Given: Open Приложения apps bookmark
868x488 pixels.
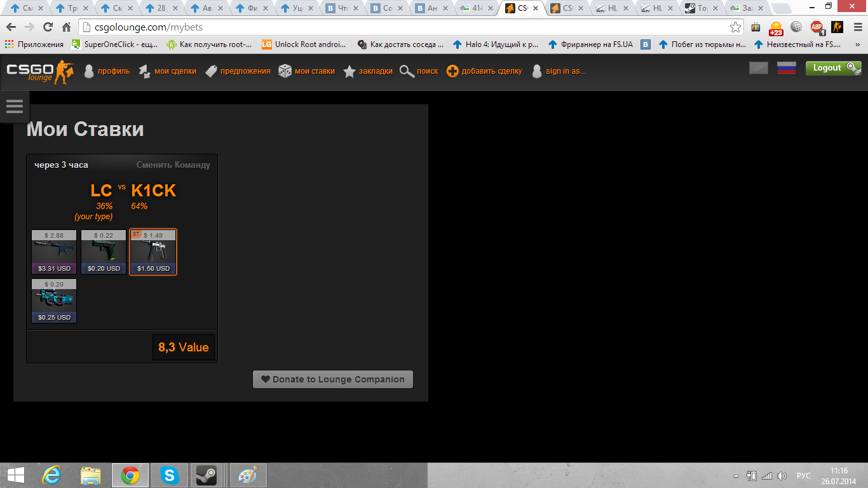Looking at the screenshot, I should (x=34, y=44).
